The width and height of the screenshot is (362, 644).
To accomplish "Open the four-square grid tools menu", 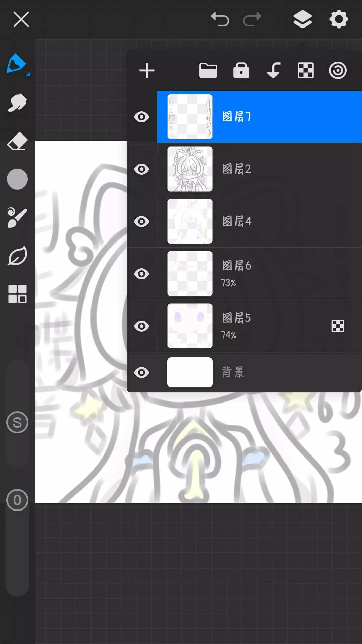I will point(17,294).
